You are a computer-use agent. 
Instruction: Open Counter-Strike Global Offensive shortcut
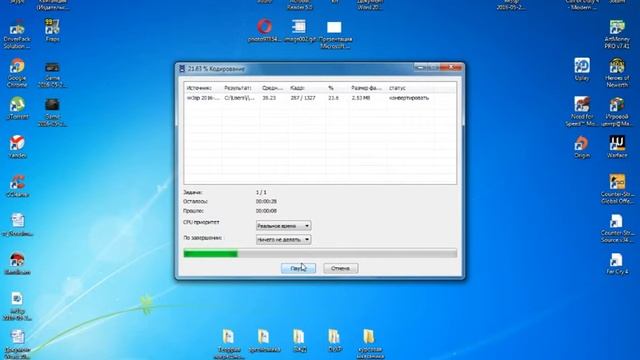coord(617,189)
